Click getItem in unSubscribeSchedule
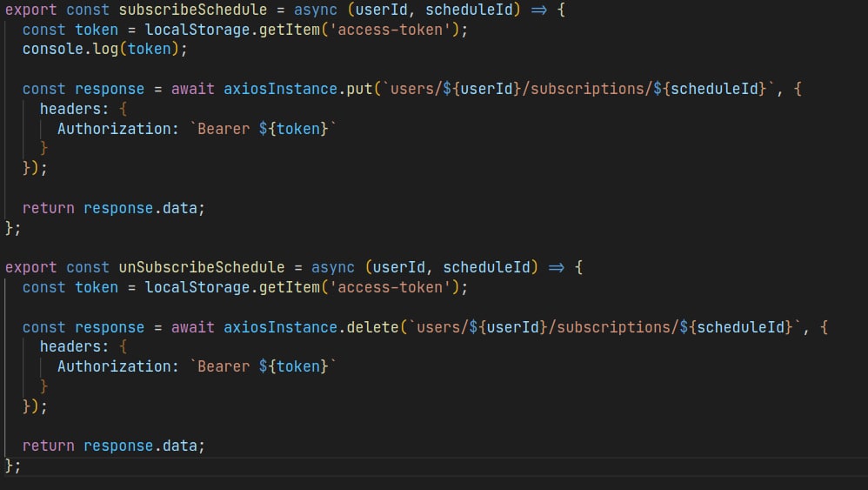The image size is (868, 490). pos(290,287)
